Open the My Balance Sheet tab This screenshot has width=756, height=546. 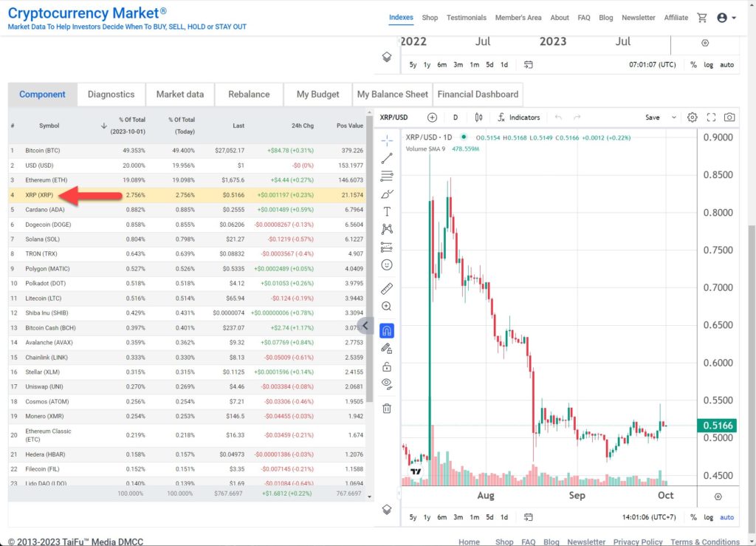click(x=393, y=95)
